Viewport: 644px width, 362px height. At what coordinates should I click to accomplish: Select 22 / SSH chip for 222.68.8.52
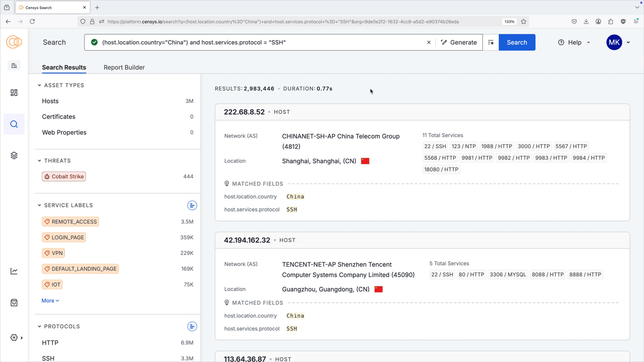(x=435, y=146)
